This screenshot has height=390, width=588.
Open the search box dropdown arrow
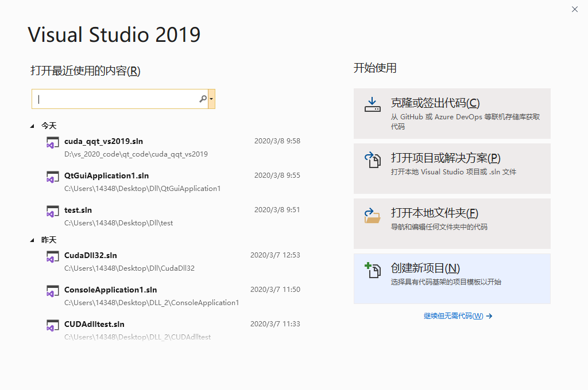point(211,99)
